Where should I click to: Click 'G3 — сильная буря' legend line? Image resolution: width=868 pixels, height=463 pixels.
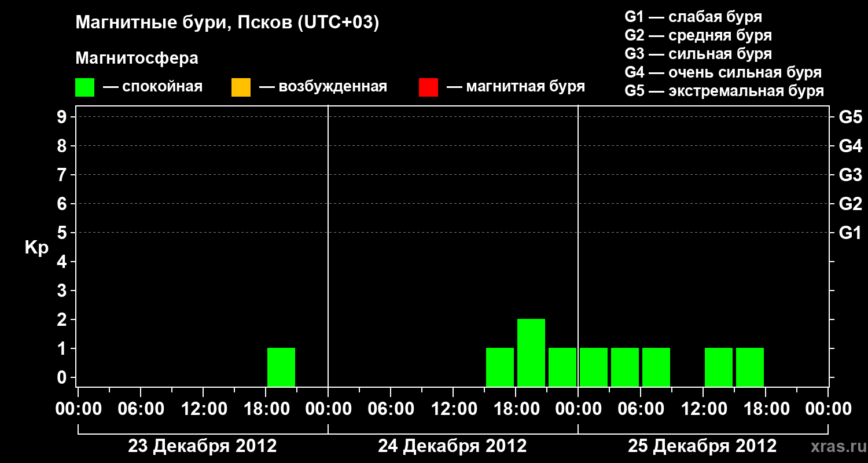point(698,54)
